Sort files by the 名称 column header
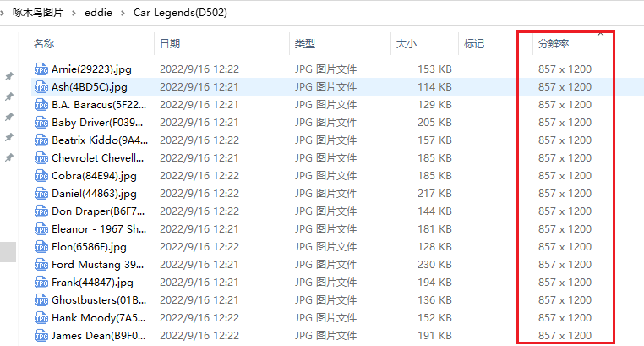Viewport: 644px width, 346px height. point(44,43)
